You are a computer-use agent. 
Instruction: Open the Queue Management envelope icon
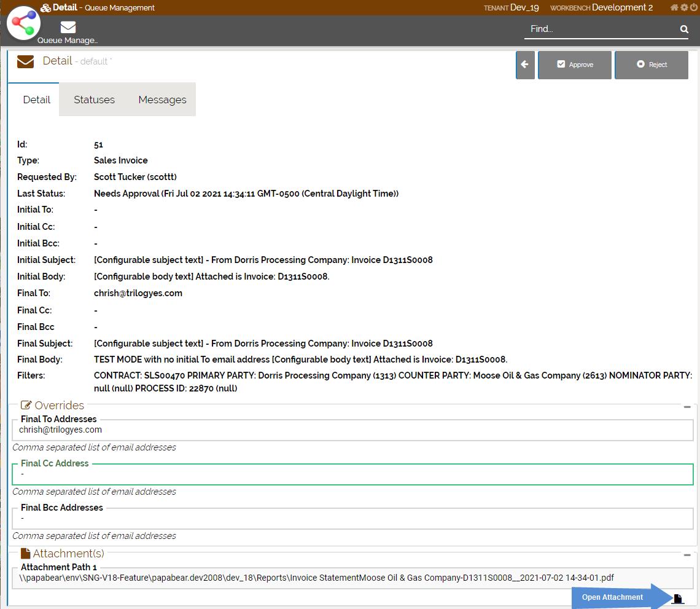point(68,28)
